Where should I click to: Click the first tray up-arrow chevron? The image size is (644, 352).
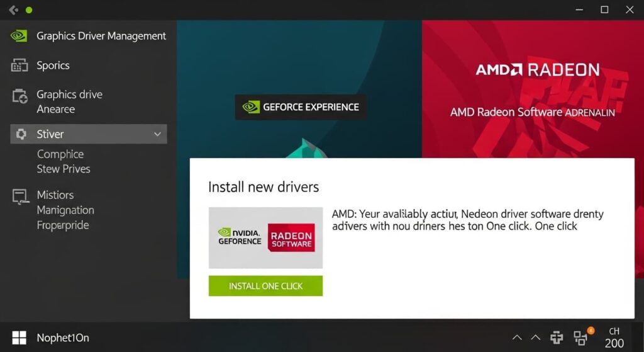[x=517, y=338]
